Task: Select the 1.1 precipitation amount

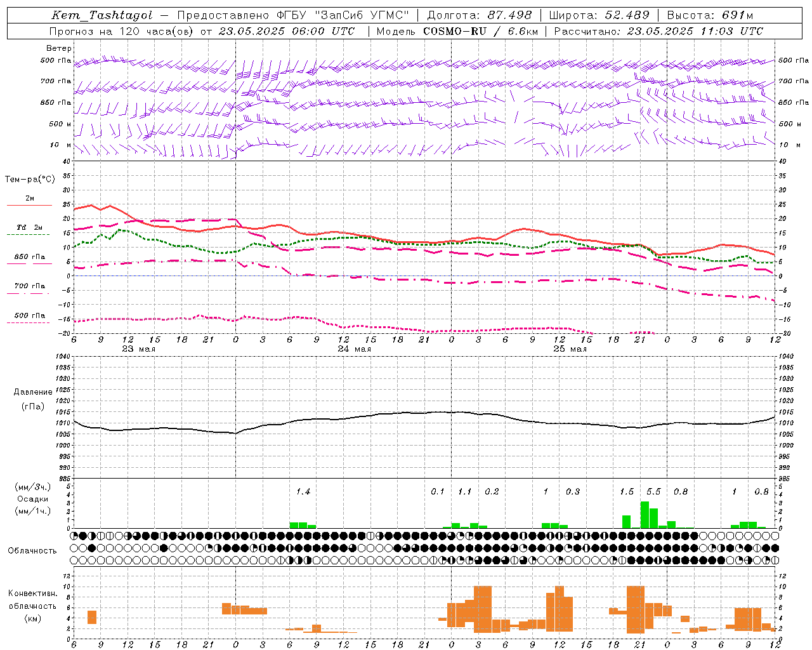Action: coord(465,492)
